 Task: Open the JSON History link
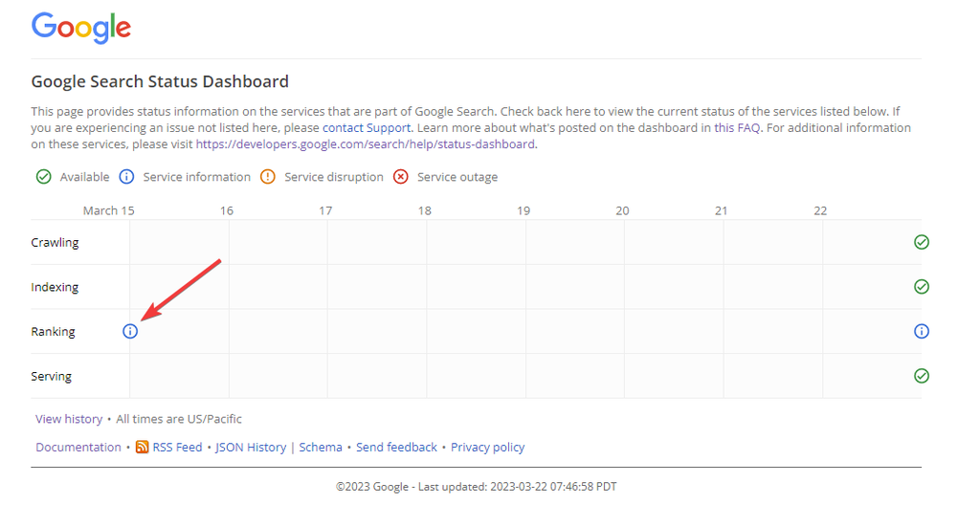point(251,447)
